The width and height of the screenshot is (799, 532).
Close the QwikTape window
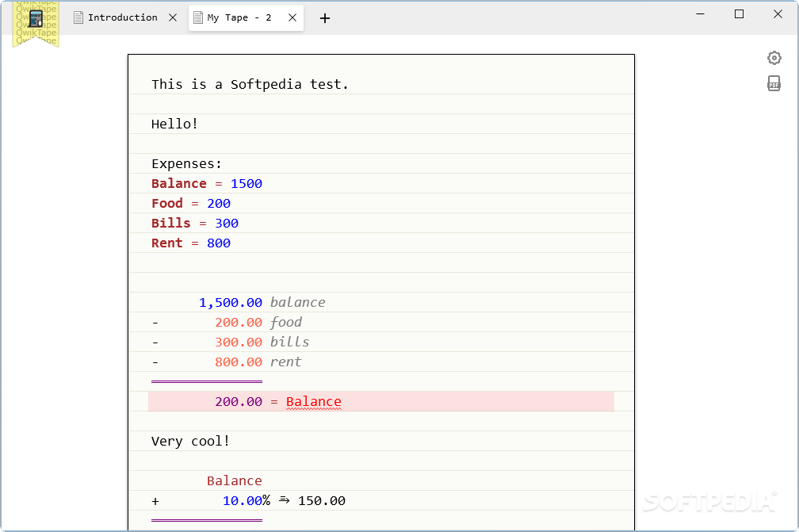pyautogui.click(x=778, y=14)
